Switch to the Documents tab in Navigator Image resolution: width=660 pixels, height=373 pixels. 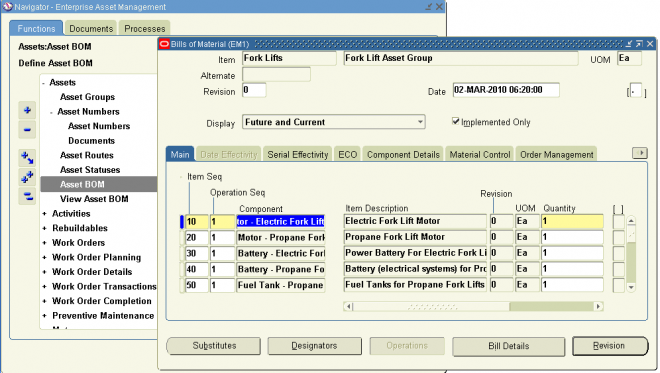[91, 28]
